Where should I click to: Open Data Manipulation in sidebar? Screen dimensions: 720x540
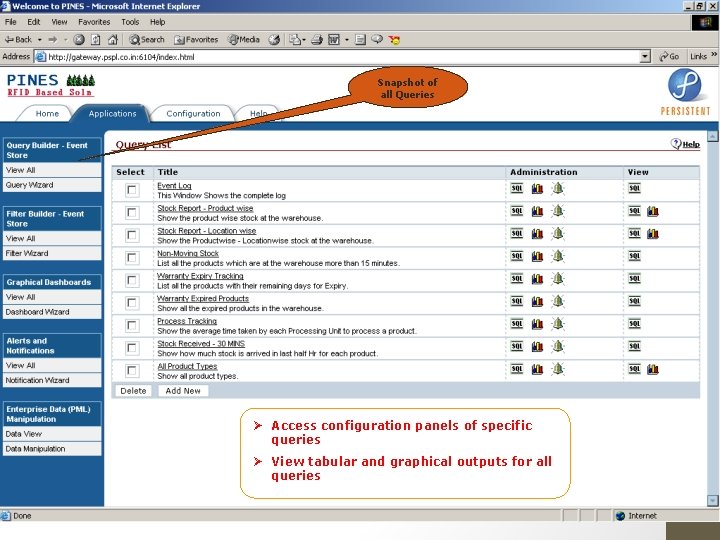point(52,449)
